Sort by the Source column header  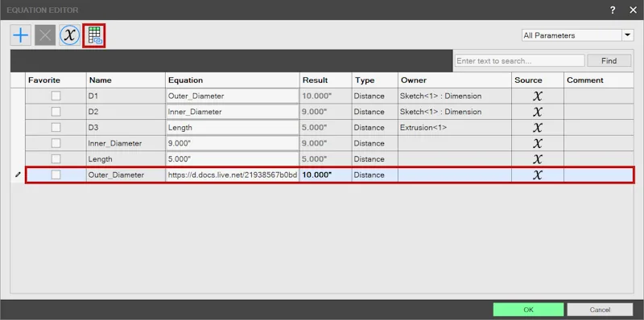[x=538, y=80]
